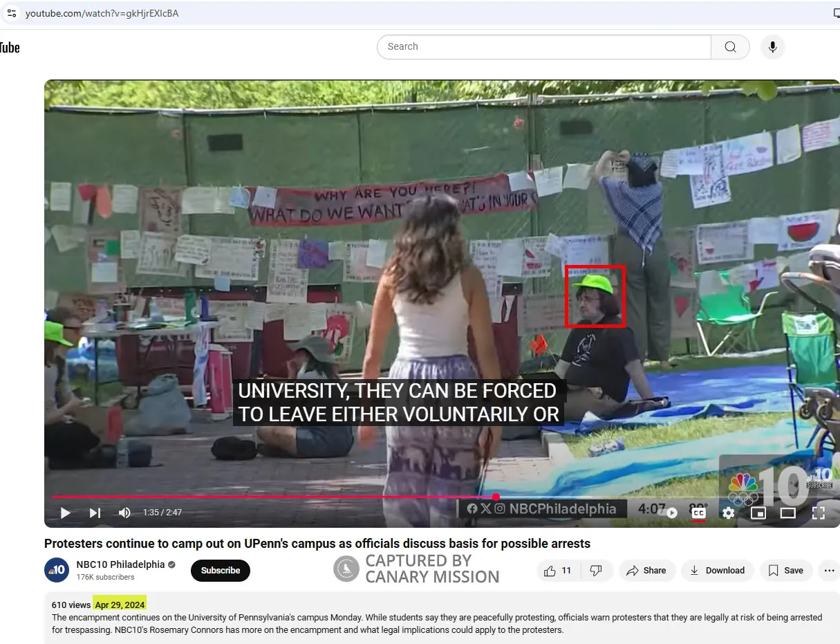Skip to next video
The image size is (840, 644).
[95, 513]
